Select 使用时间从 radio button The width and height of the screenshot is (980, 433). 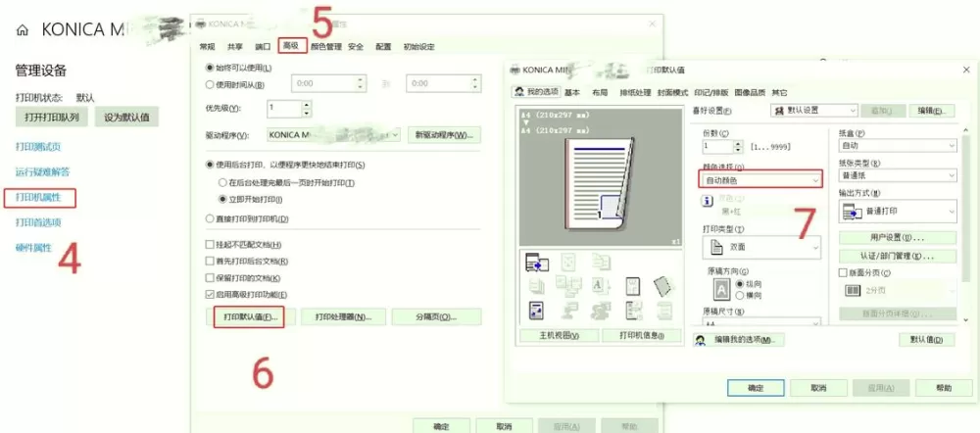tap(210, 84)
